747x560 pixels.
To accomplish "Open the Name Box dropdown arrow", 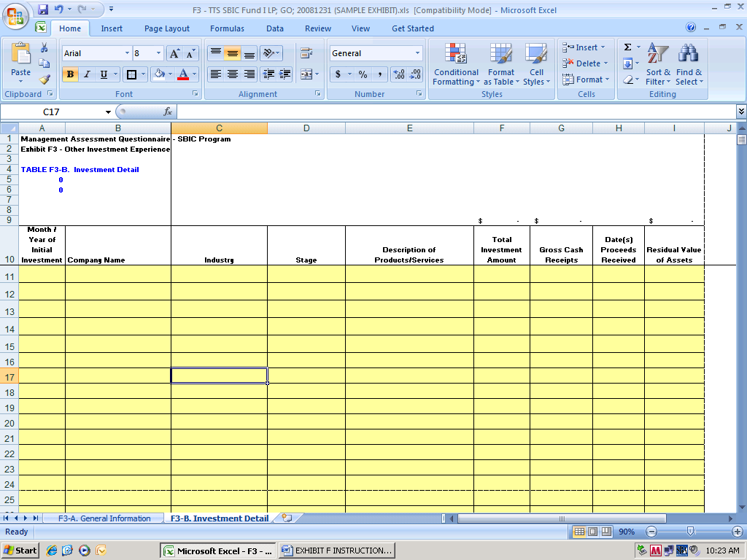I will (x=108, y=112).
